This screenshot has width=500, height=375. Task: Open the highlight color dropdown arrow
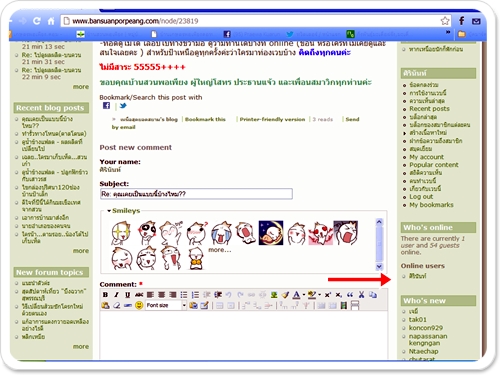click(320, 295)
